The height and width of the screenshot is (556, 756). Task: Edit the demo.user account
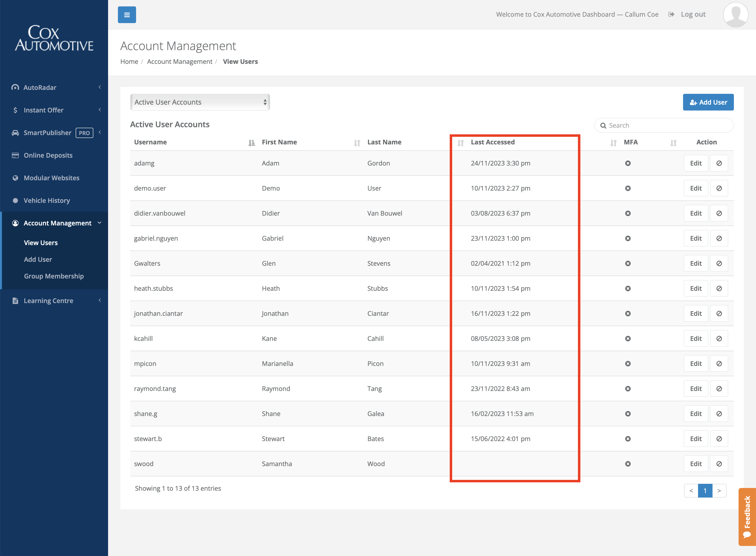(696, 188)
